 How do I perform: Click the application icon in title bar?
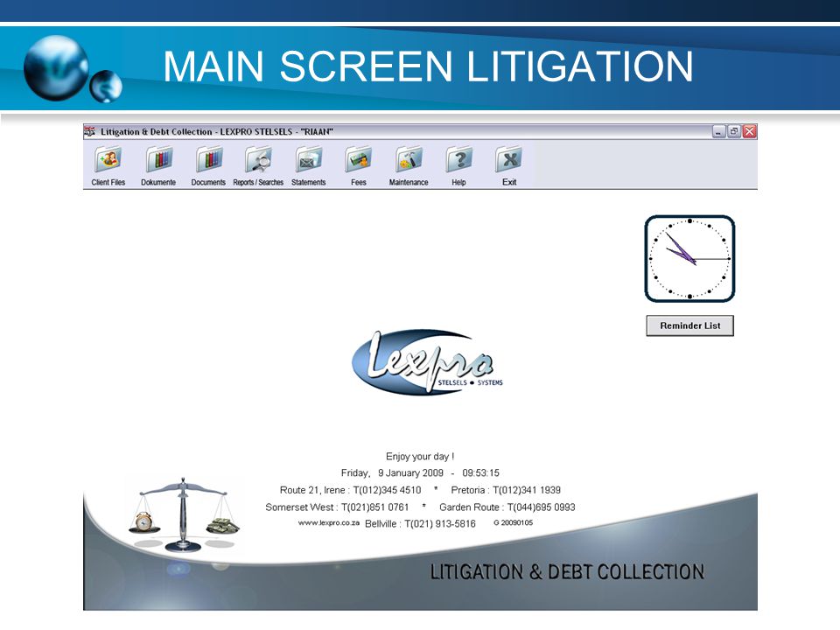90,131
